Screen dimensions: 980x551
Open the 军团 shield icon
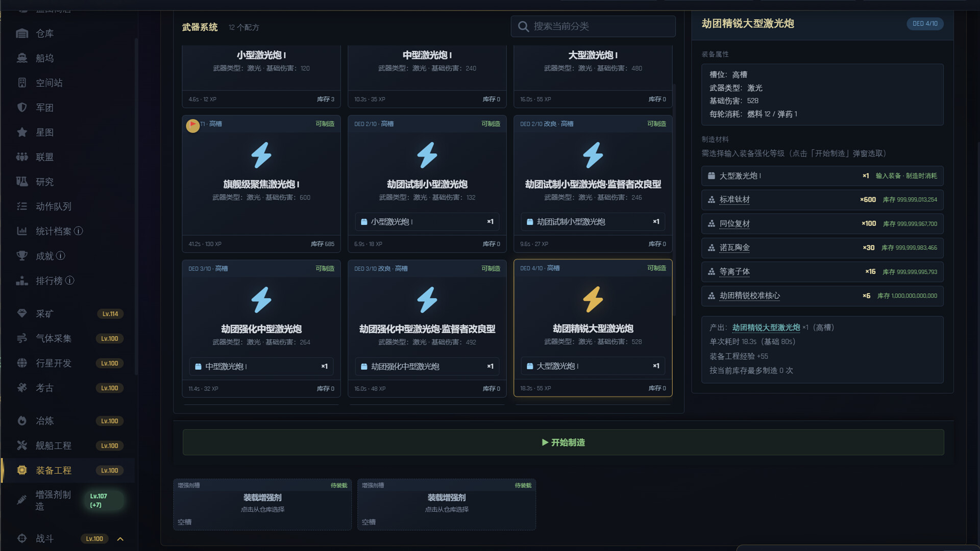click(x=22, y=108)
